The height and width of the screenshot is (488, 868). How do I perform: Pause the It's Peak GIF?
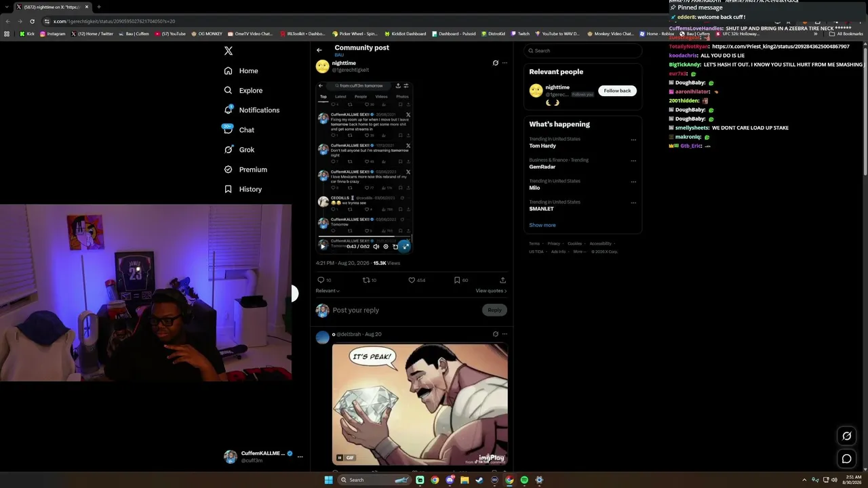pyautogui.click(x=340, y=457)
